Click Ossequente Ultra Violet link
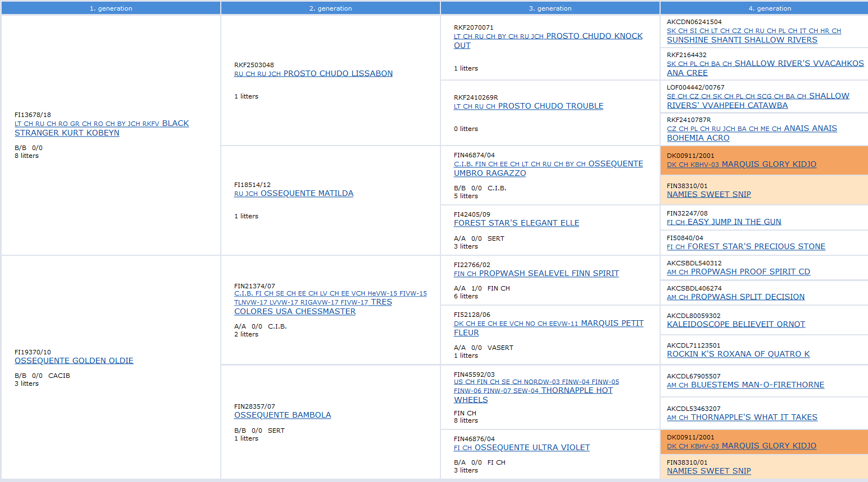868x482 pixels. click(x=532, y=447)
